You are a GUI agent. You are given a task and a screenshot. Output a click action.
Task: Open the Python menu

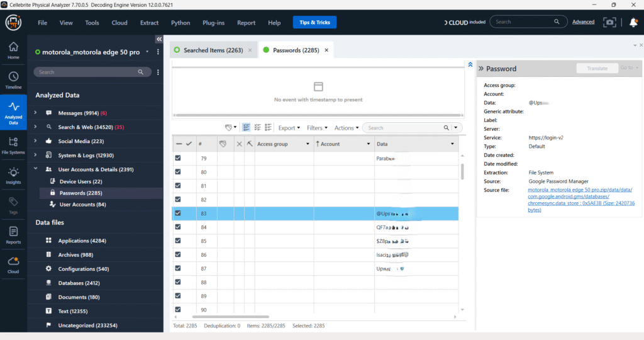pos(180,23)
